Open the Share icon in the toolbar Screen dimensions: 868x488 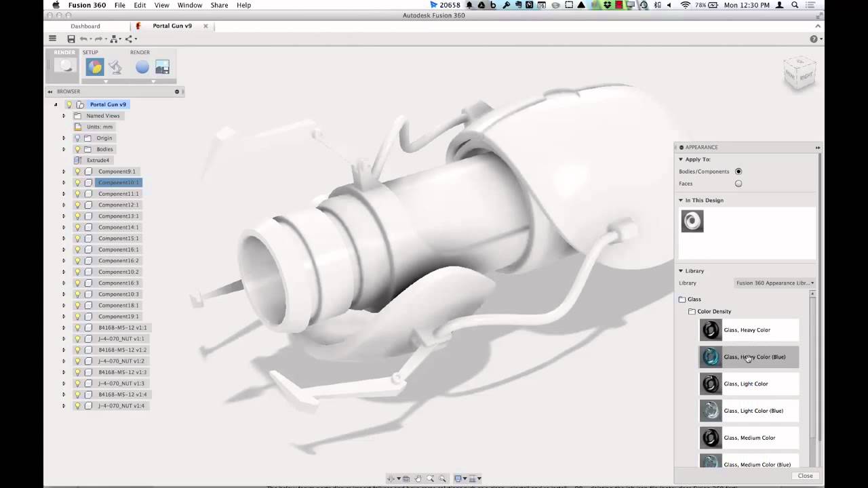tap(127, 39)
